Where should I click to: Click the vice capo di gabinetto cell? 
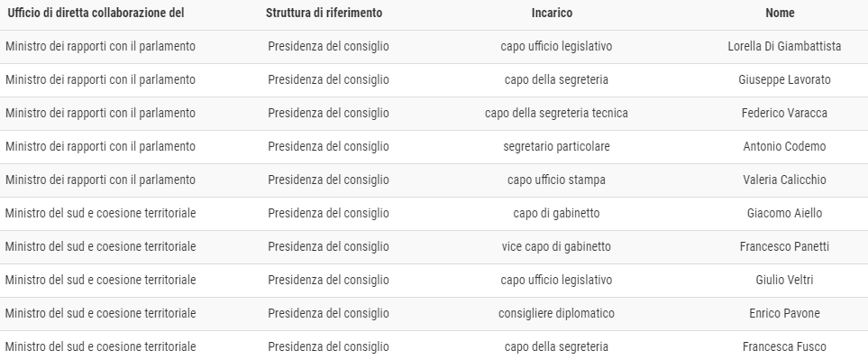coord(556,246)
